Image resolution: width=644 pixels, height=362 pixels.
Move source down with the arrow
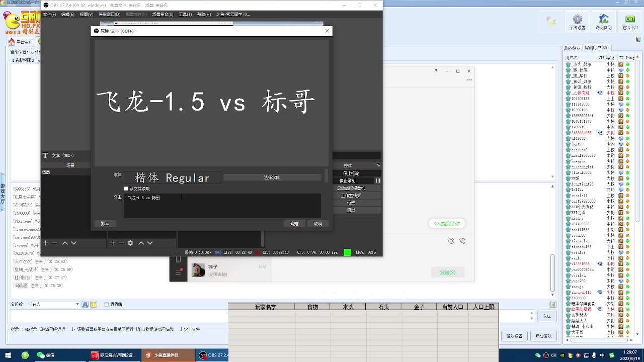pos(150,243)
